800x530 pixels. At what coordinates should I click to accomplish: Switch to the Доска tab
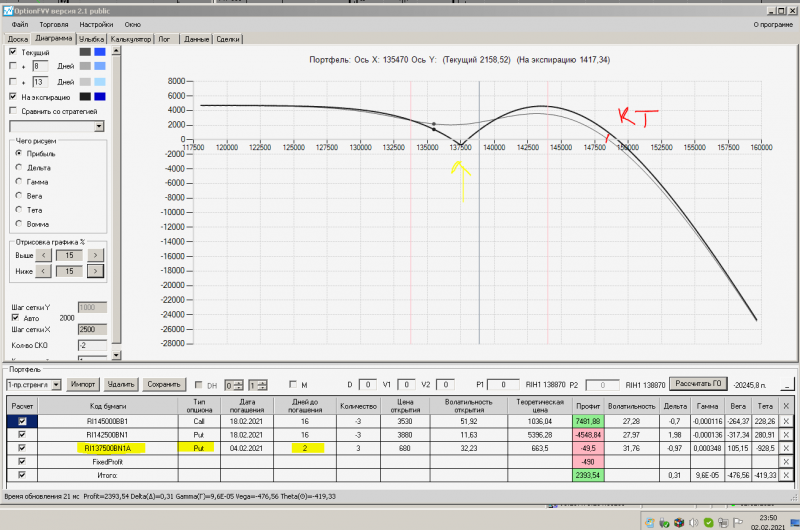coord(17,39)
